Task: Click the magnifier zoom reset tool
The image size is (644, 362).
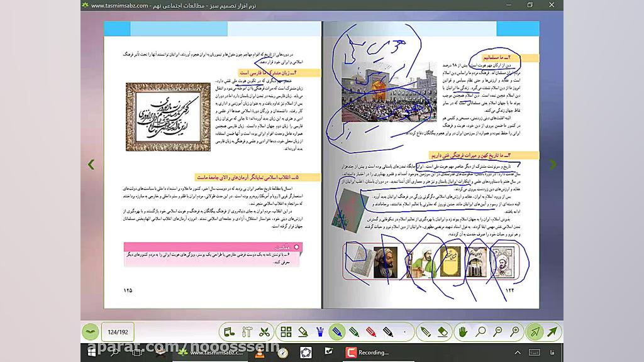Action: [480, 332]
